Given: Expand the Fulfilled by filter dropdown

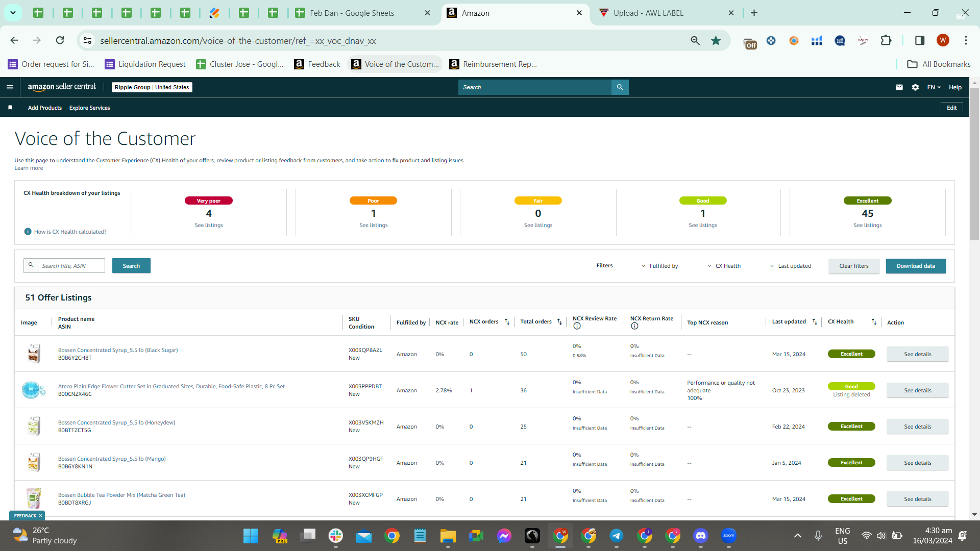Looking at the screenshot, I should [x=660, y=266].
